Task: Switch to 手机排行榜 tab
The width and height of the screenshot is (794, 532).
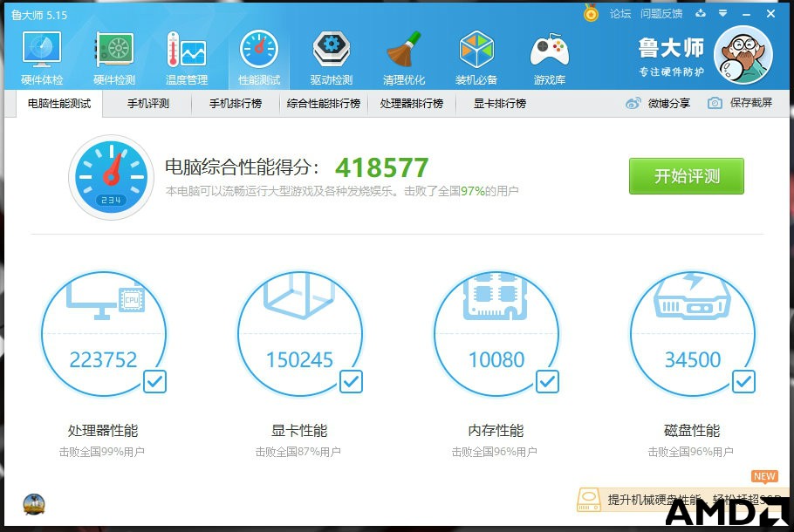Action: click(x=236, y=104)
